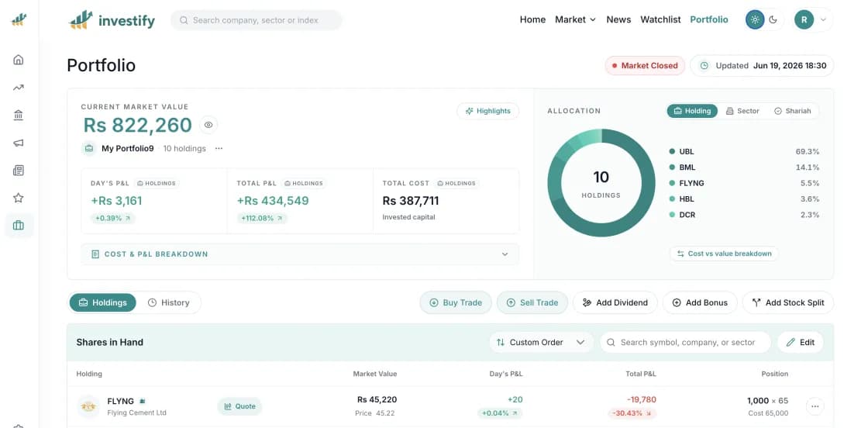Viewport: 868px width, 428px height.
Task: Click Day's P&L +0.39% badge
Action: pyautogui.click(x=113, y=218)
